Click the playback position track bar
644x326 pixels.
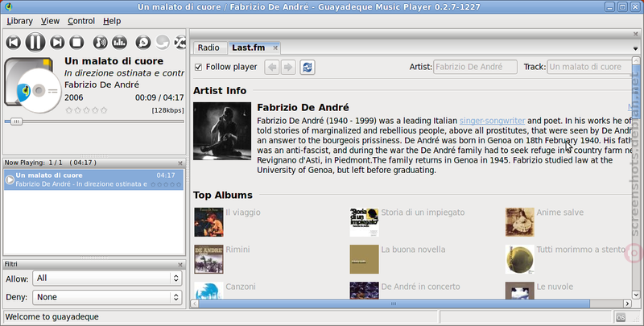click(x=94, y=122)
